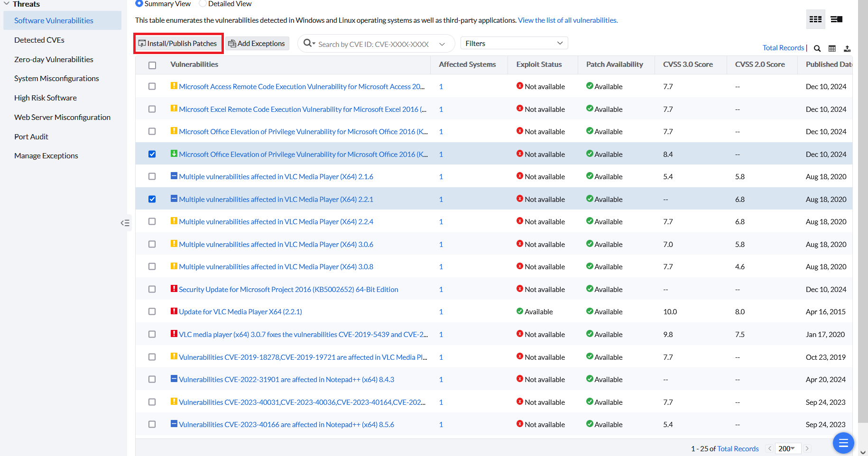Screen dimensions: 868x456
Task: Collapse the Threats section
Action: coord(7,4)
